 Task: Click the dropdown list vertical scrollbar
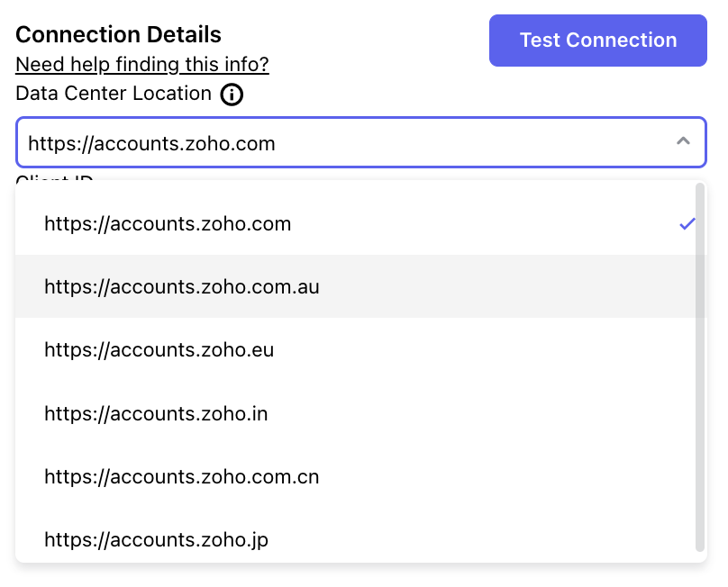[x=700, y=367]
